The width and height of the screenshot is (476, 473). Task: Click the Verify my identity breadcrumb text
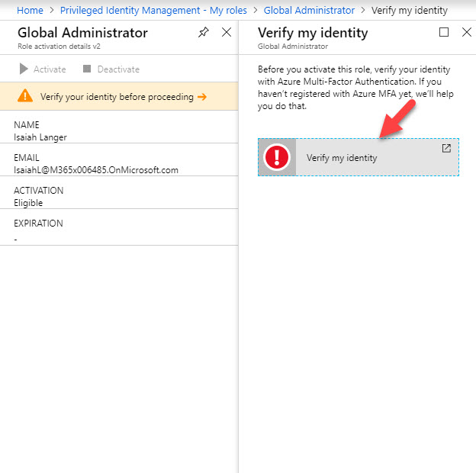point(409,11)
